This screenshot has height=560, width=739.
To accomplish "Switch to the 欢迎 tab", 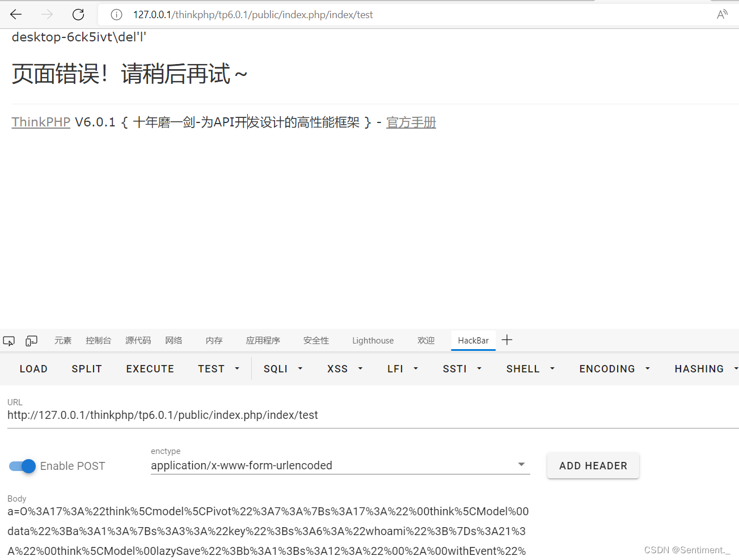I will 426,341.
